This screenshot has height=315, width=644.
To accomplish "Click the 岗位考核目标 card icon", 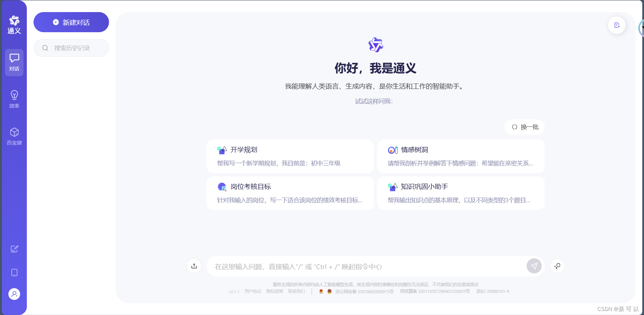I will click(x=222, y=187).
